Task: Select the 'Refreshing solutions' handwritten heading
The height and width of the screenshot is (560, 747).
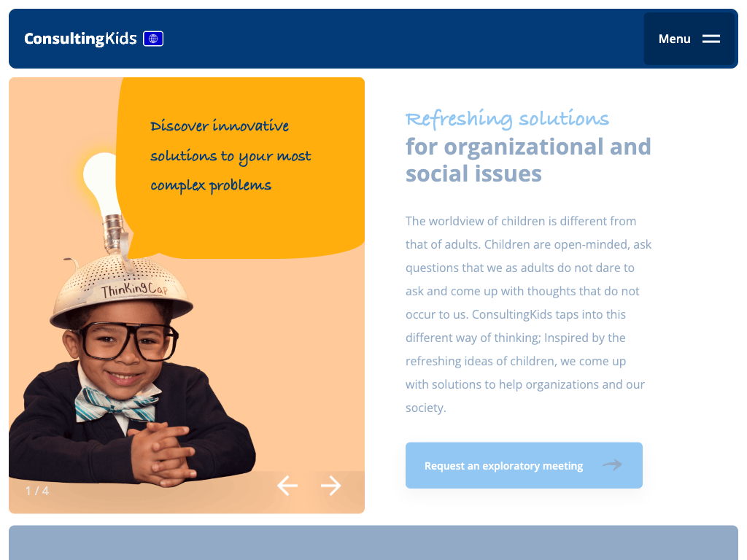Action: click(507, 119)
